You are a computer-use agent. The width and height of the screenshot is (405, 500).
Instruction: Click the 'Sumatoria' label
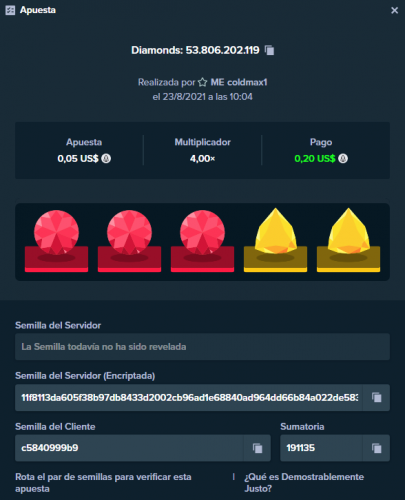302,427
